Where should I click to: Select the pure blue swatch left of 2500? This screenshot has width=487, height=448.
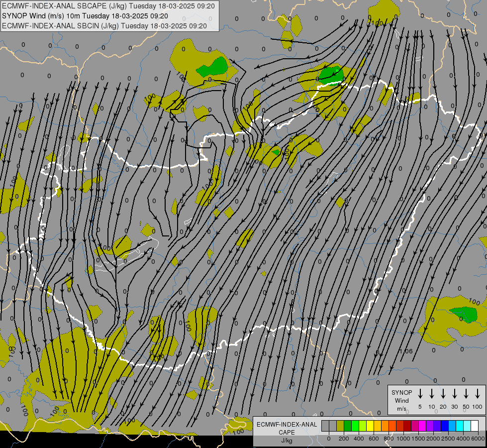(x=444, y=426)
